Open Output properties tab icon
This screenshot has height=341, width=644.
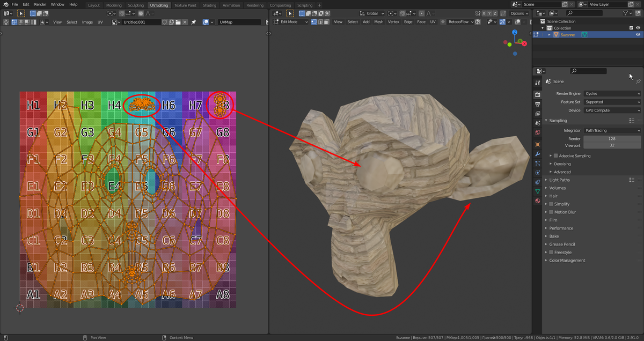tap(538, 105)
